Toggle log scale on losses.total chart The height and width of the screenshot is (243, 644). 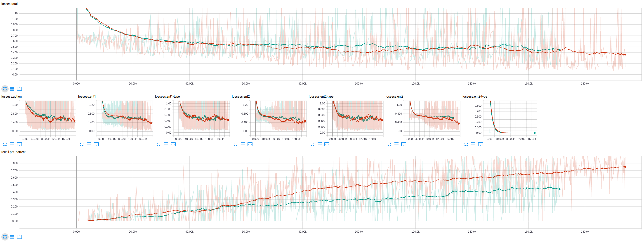tap(12, 89)
